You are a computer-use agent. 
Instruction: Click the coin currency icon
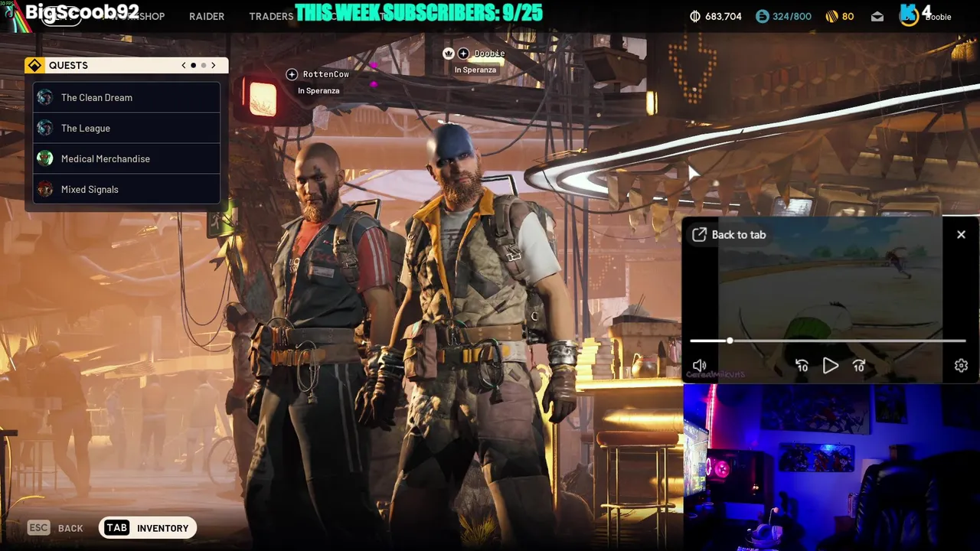[695, 16]
